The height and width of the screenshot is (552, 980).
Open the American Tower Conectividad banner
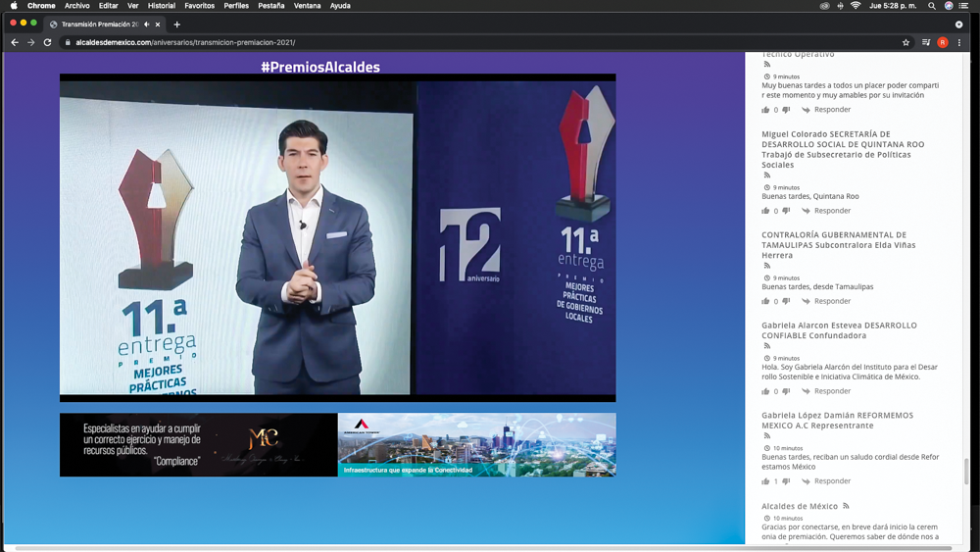point(477,444)
